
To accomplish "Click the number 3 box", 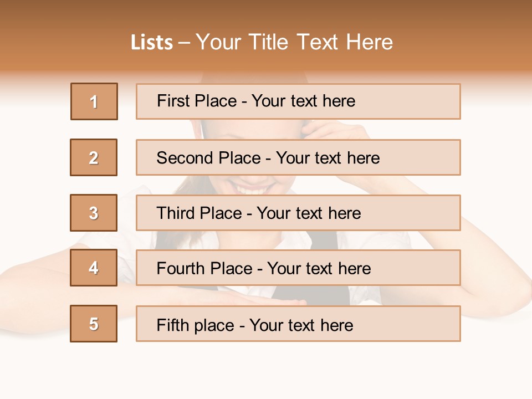I will [x=94, y=213].
